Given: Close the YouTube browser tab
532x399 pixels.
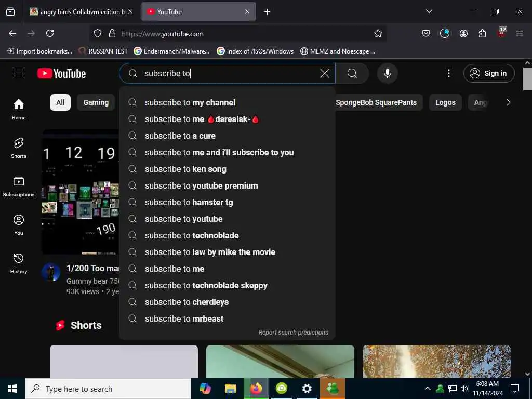Looking at the screenshot, I should pos(247,11).
